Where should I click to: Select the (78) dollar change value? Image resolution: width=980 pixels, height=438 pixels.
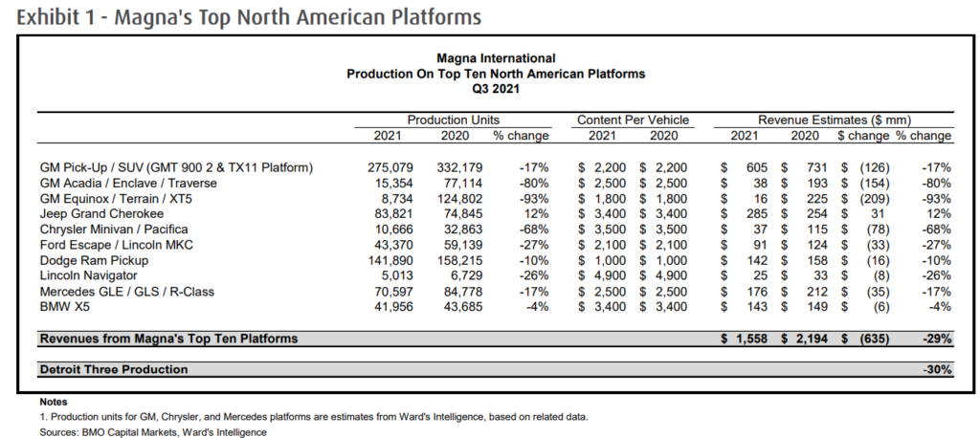(879, 230)
